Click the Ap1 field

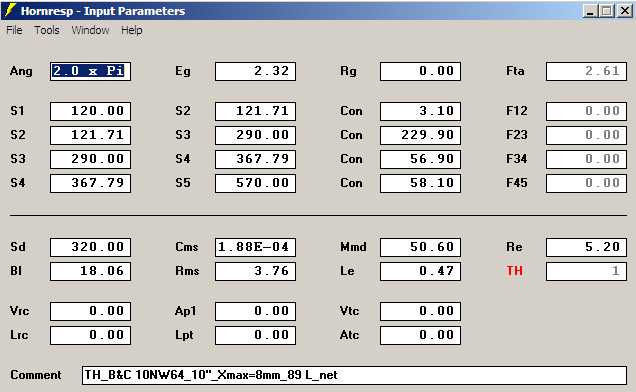point(256,311)
